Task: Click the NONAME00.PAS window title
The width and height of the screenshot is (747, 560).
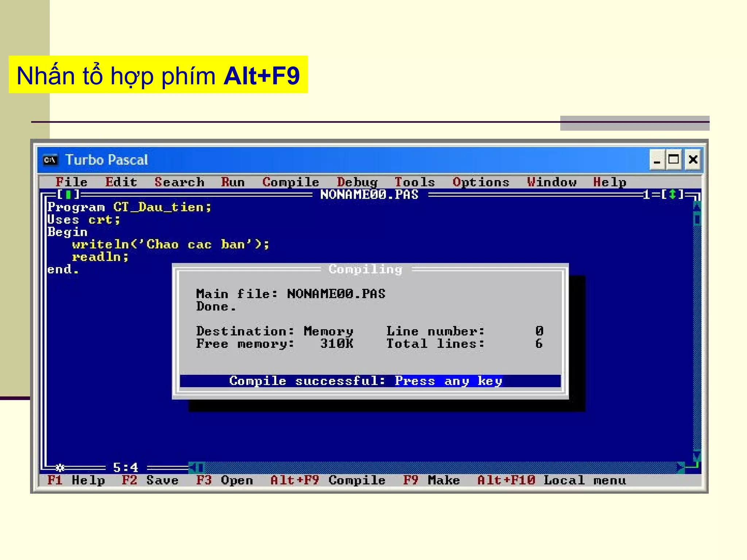Action: pos(369,194)
